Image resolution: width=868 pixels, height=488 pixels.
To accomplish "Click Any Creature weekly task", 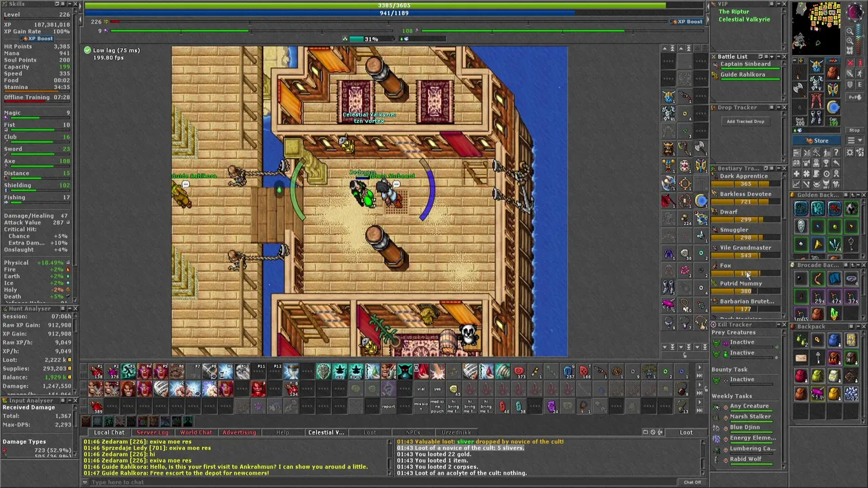I will coord(749,406).
